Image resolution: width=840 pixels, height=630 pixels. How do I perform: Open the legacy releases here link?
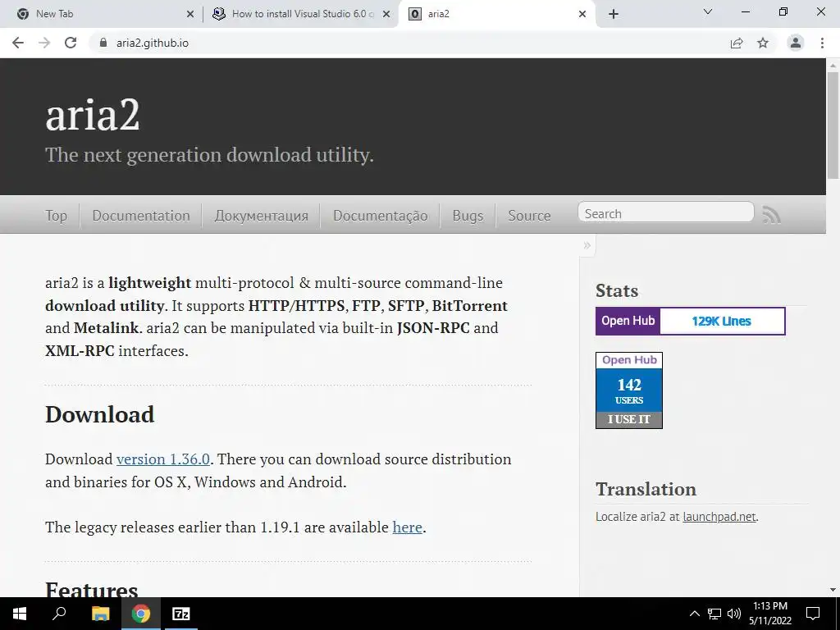[407, 527]
